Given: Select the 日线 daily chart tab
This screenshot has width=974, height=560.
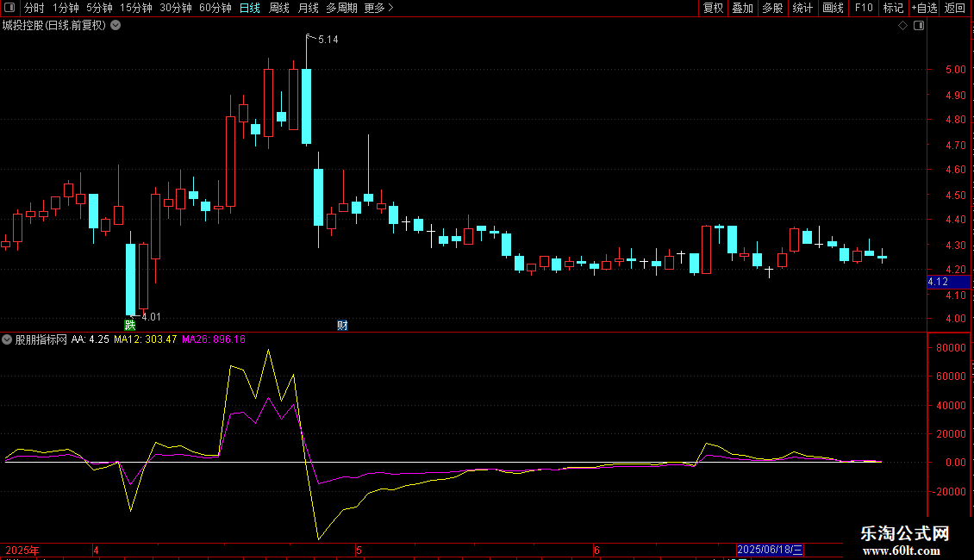Looking at the screenshot, I should 250,8.
